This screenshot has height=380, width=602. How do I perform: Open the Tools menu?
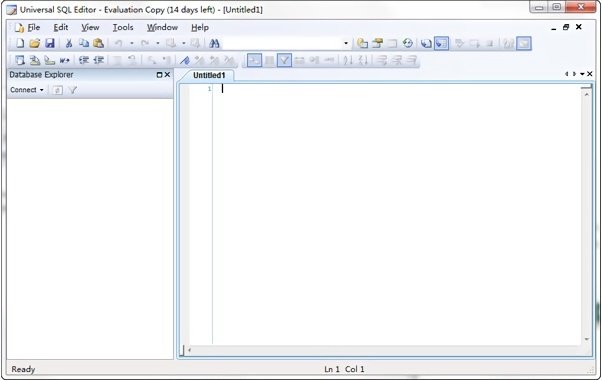[x=123, y=27]
